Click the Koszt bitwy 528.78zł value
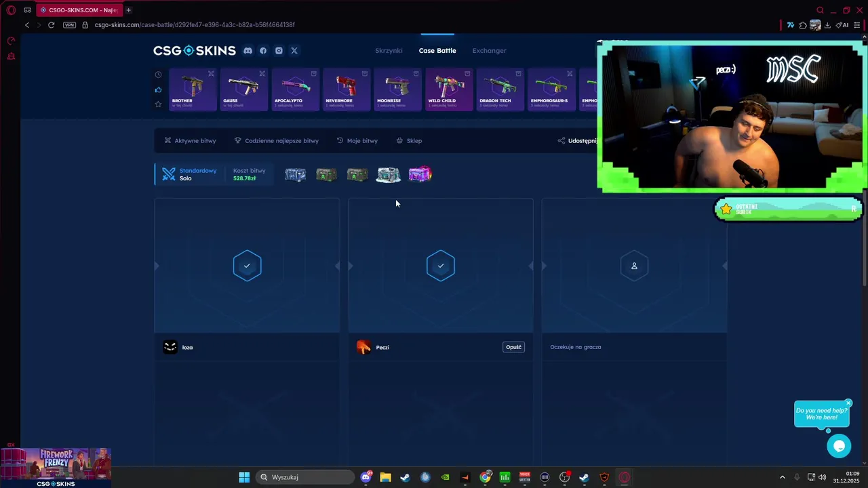Screen dimensions: 868x488 click(244, 178)
